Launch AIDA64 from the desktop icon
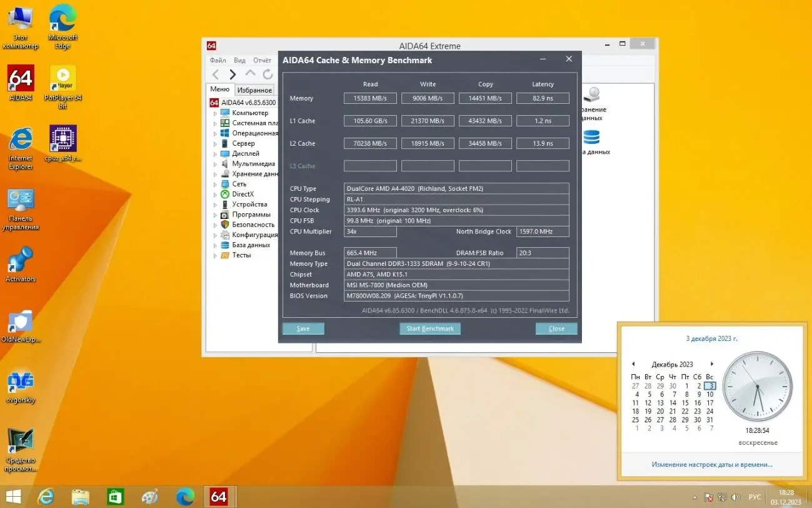812x508 pixels. click(x=21, y=78)
